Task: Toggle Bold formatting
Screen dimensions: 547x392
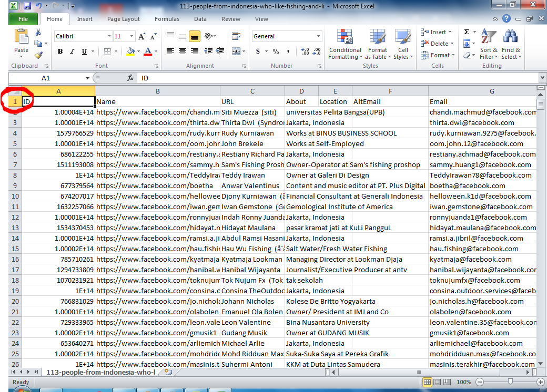Action: pyautogui.click(x=60, y=51)
